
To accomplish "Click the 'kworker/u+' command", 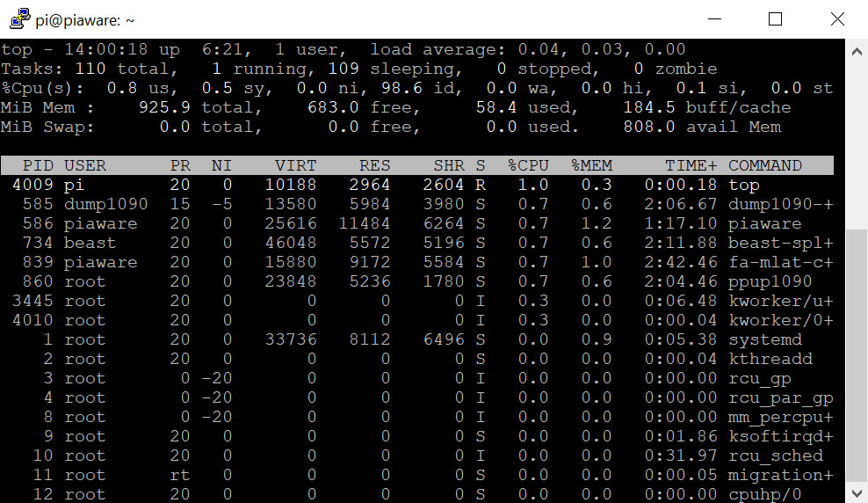I will point(780,302).
